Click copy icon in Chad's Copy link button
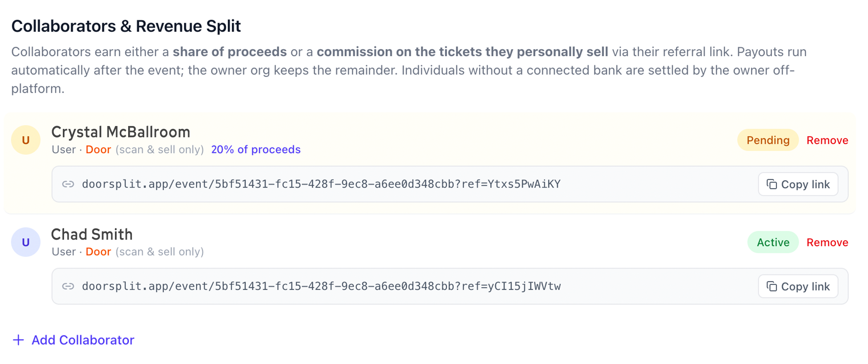Image resolution: width=868 pixels, height=364 pixels. (772, 286)
